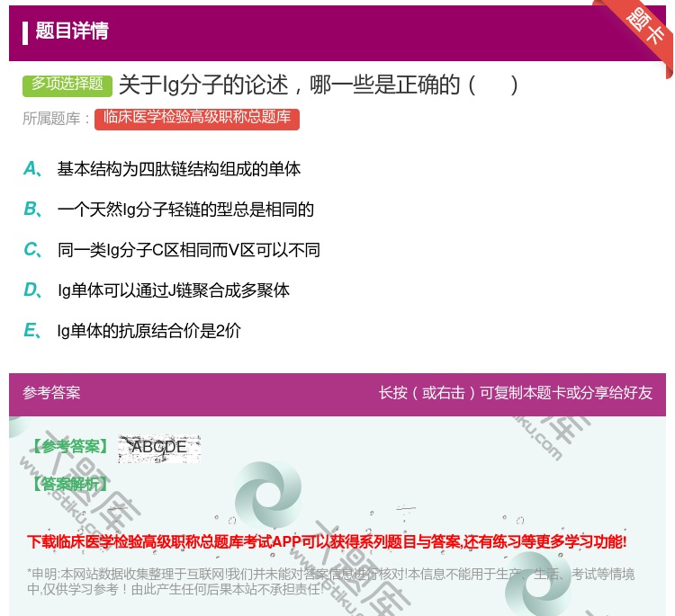675x616 pixels.
Task: Choose option D Ig单体可以通过J链聚合成多聚体
Action: (x=174, y=290)
